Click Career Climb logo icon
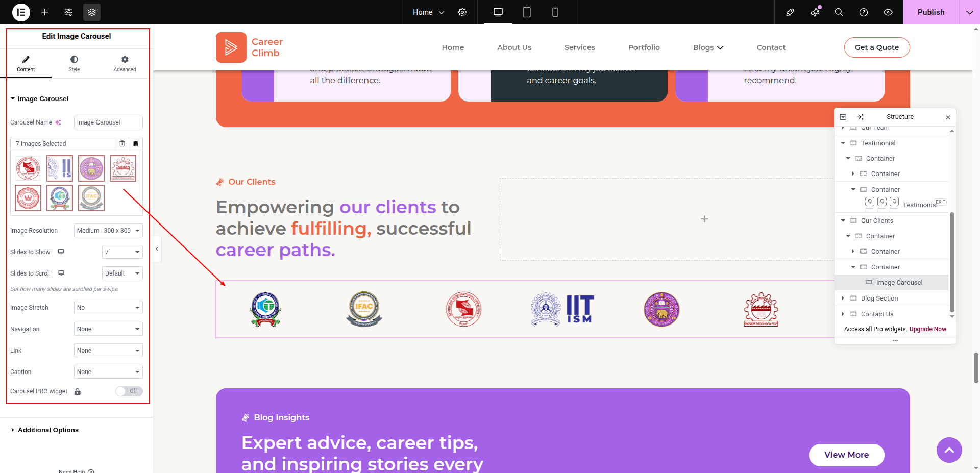Image resolution: width=980 pixels, height=473 pixels. click(x=231, y=47)
